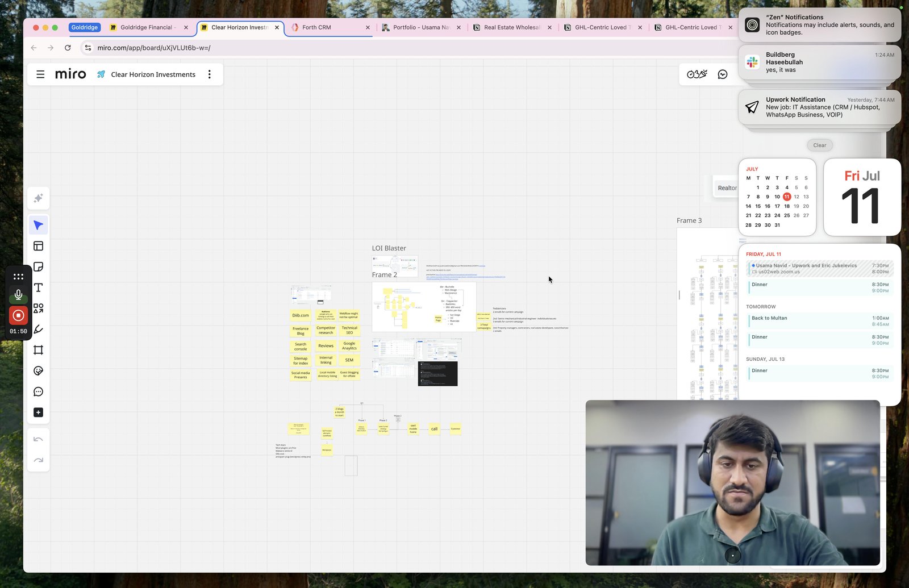Show collaborator activity icons
Viewport: 909px width, 588px height.
click(697, 74)
